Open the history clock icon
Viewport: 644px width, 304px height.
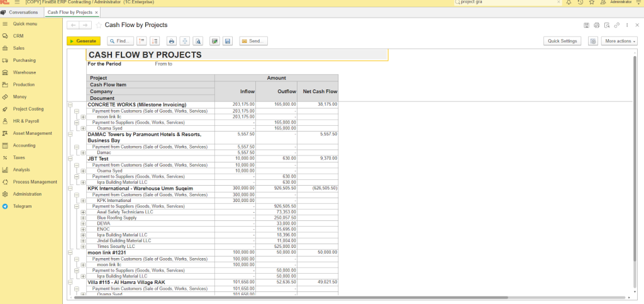580,2
